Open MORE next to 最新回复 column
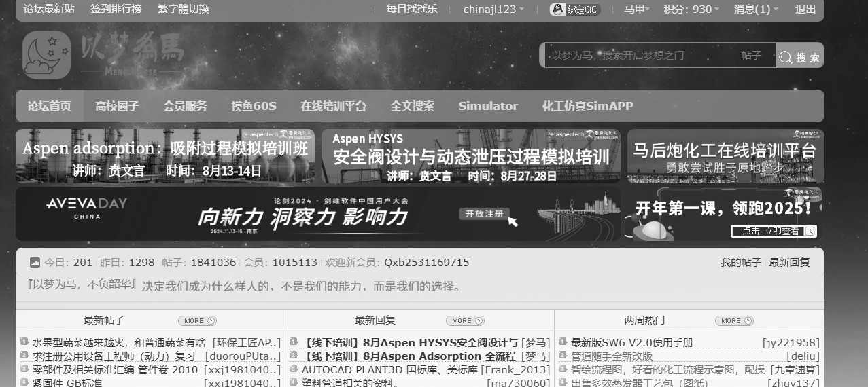Screen dimensions: 868x387 pyautogui.click(x=465, y=320)
